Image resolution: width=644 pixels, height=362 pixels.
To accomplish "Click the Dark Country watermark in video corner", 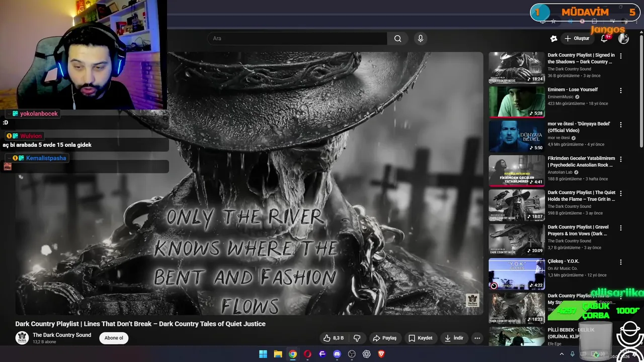I will coord(472,300).
